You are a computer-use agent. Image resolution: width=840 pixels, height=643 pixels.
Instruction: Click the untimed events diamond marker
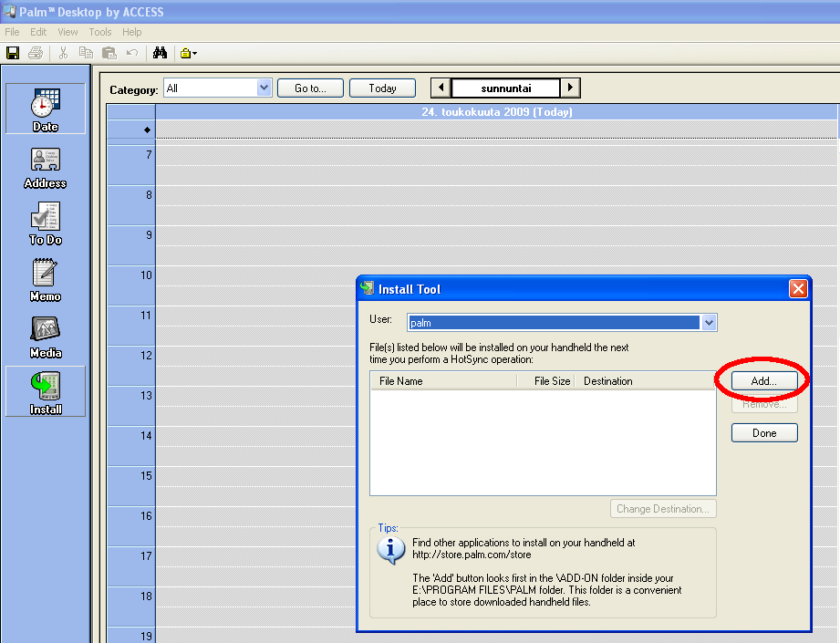click(148, 130)
